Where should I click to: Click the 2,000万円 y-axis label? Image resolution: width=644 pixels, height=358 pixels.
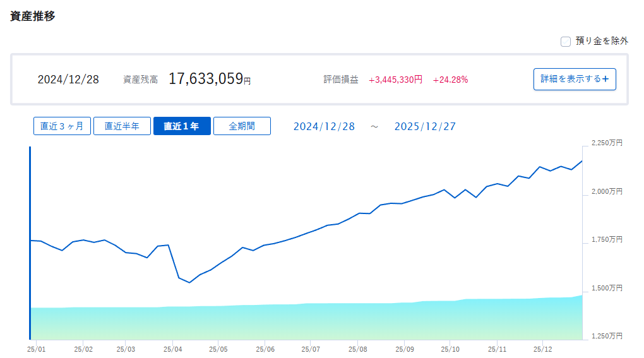coord(606,191)
